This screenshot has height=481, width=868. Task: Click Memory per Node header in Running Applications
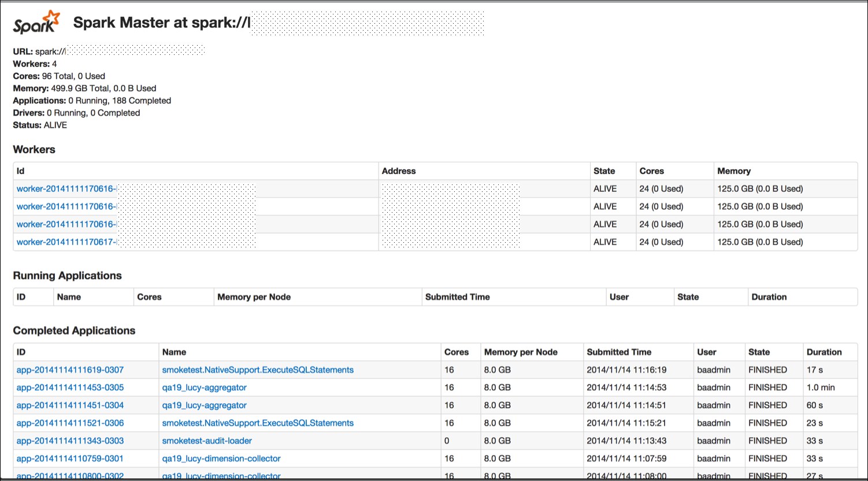click(254, 297)
